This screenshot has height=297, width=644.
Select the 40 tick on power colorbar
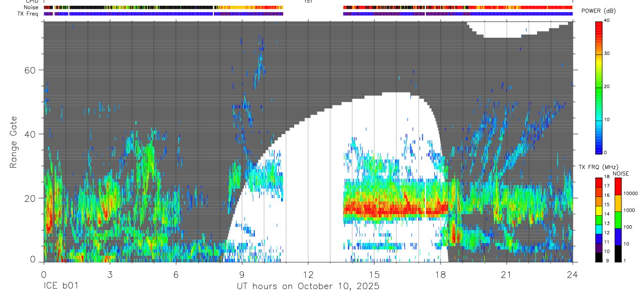point(607,21)
